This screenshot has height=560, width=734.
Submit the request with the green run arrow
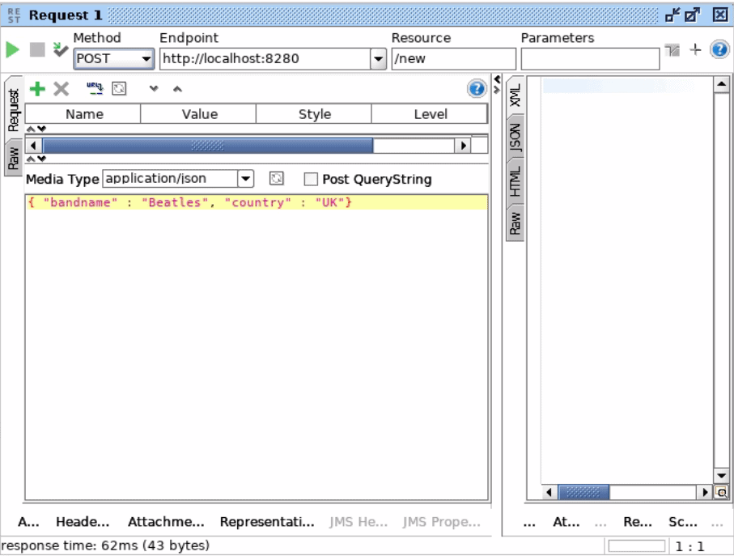point(11,49)
